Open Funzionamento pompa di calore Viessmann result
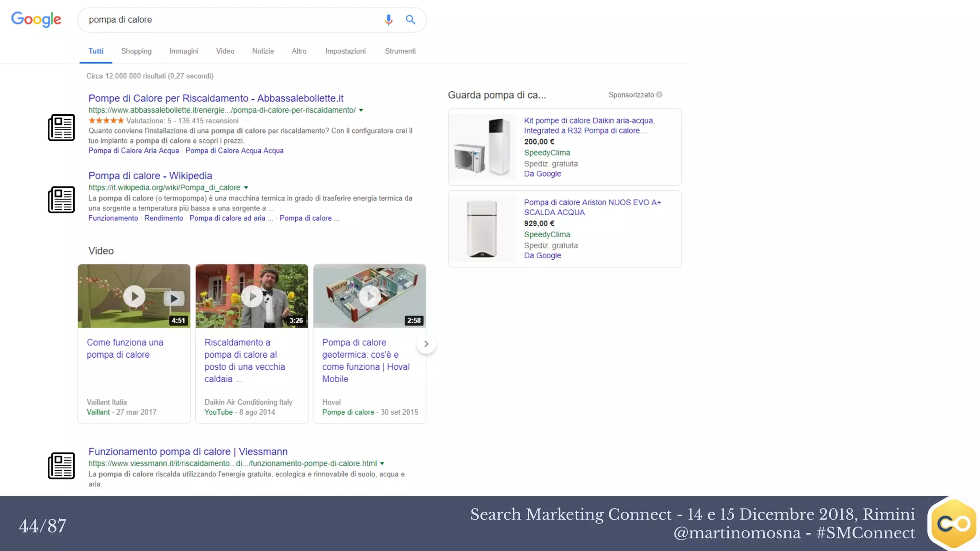This screenshot has height=551, width=980. point(188,452)
